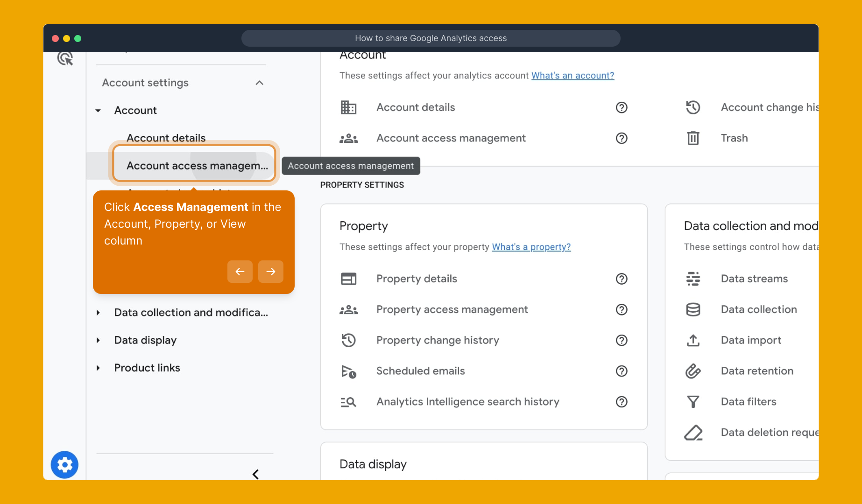Click the blue settings gear at bottom left
This screenshot has width=862, height=504.
[64, 465]
